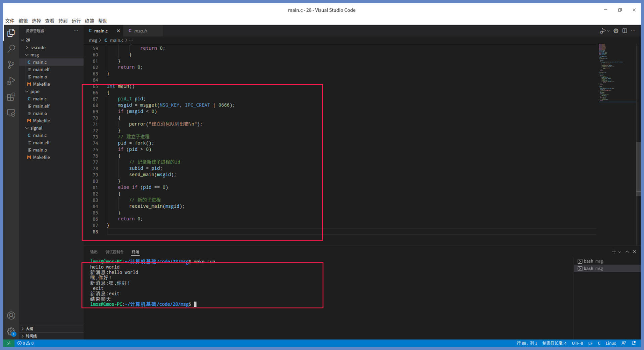644x350 pixels.
Task: Open the Extensions view
Action: [x=11, y=97]
